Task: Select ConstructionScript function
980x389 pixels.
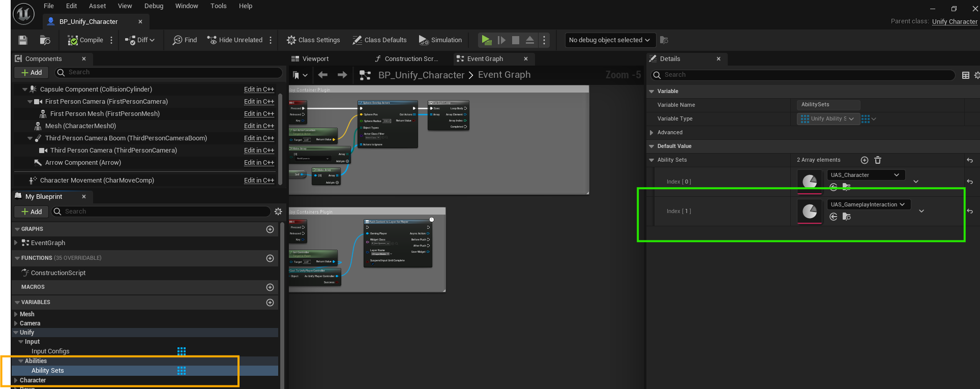Action: 58,273
